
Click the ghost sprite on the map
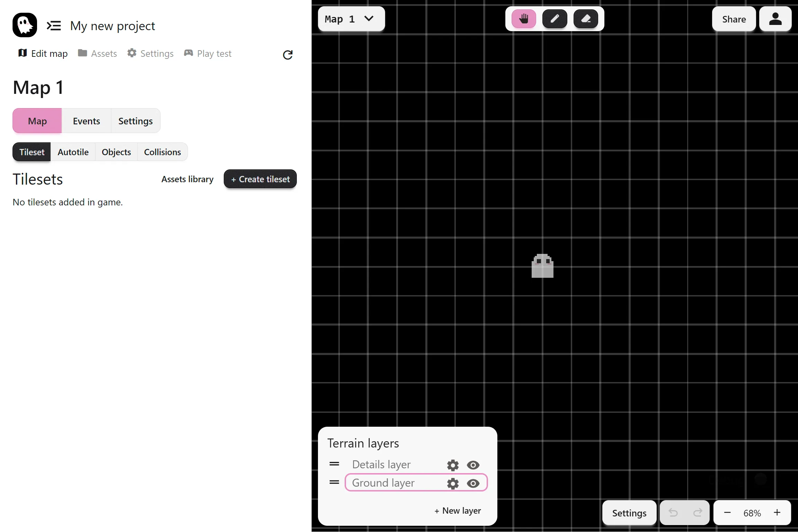[542, 266]
